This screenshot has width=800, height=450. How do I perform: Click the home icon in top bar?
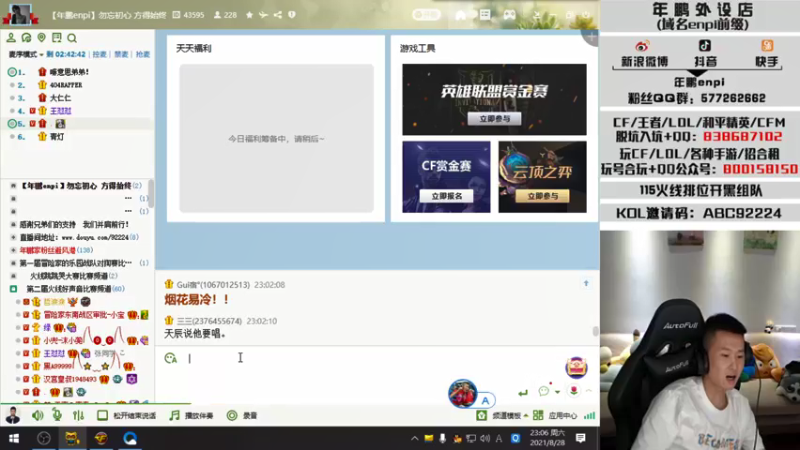click(460, 15)
